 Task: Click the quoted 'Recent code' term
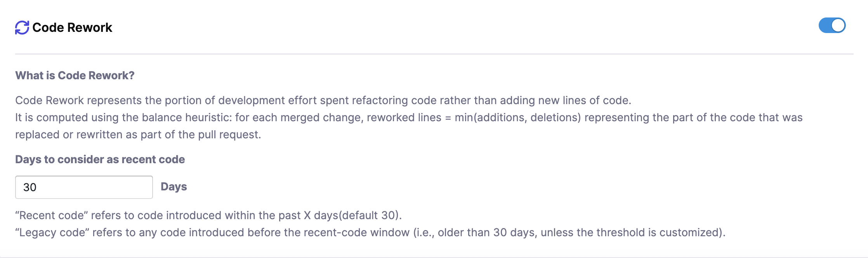[x=52, y=215]
